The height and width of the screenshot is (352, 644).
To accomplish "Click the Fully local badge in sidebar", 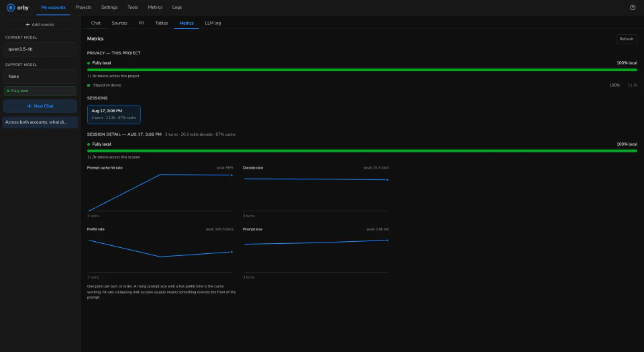I will [x=40, y=91].
